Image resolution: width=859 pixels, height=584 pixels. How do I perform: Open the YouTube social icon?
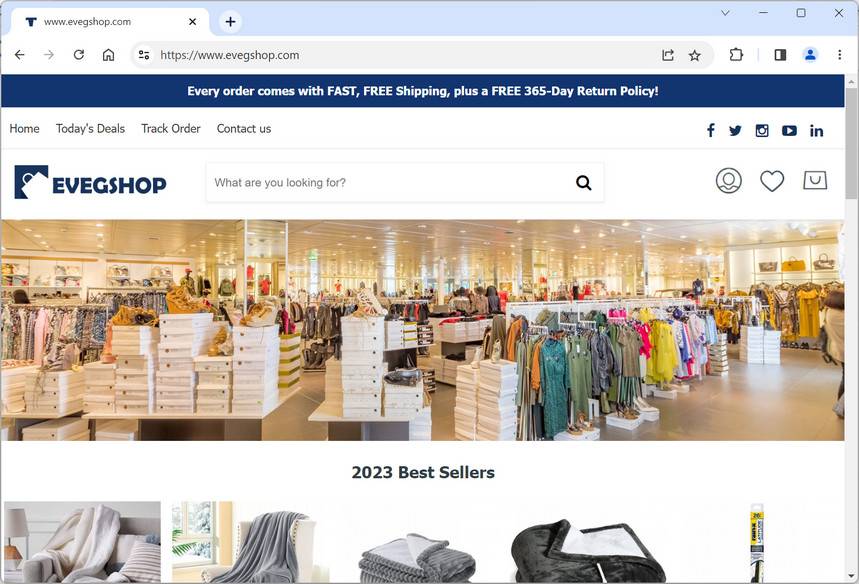point(789,130)
